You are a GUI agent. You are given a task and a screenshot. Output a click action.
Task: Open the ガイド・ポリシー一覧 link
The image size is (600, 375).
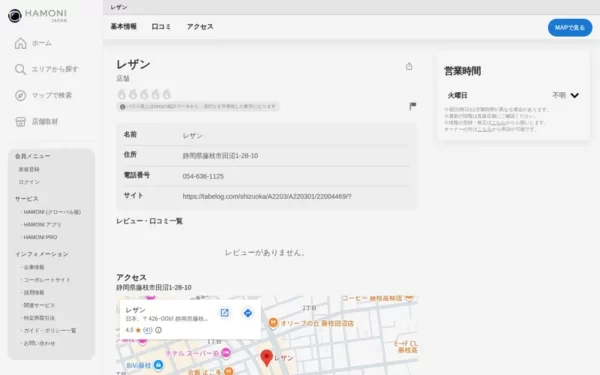pyautogui.click(x=50, y=330)
